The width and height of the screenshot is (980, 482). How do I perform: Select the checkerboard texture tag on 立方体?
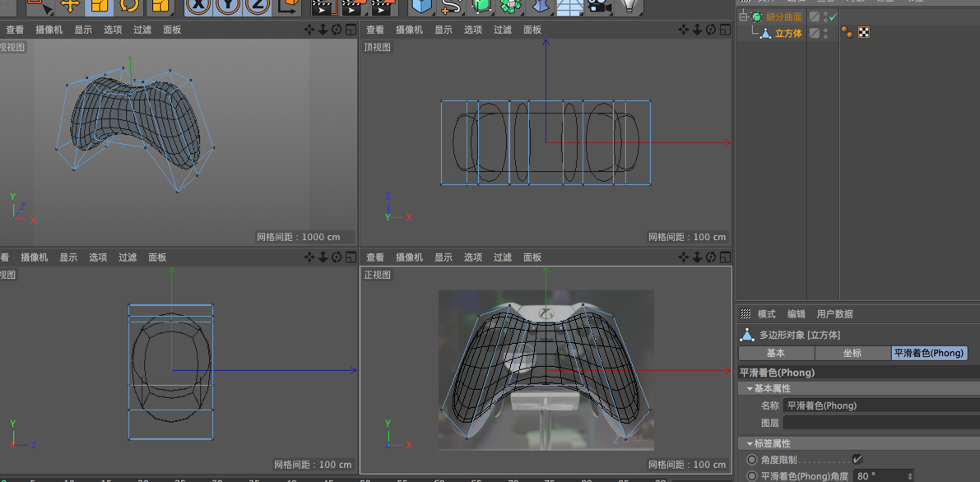864,33
